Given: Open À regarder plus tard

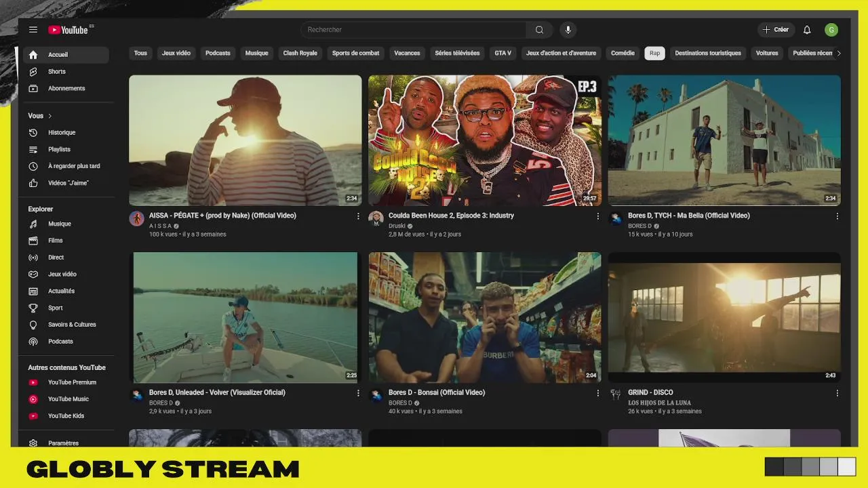Looking at the screenshot, I should 66,166.
